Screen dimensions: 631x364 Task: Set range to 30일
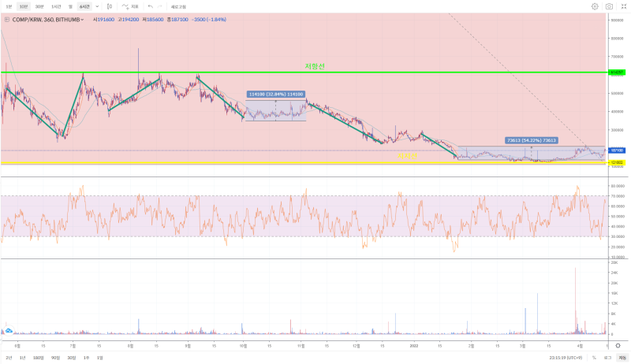pos(71,358)
